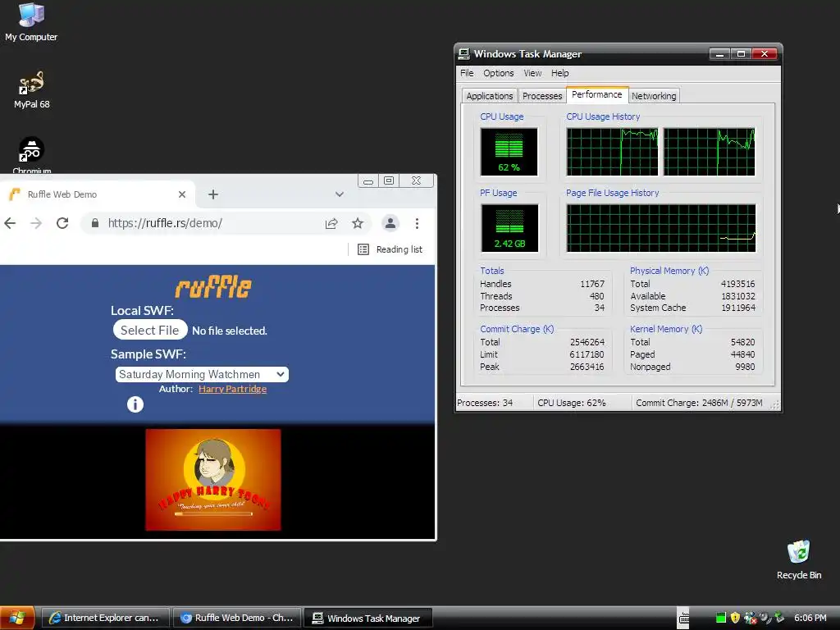Click status bar Processes: 34
Screen dimensions: 840x630
point(485,403)
